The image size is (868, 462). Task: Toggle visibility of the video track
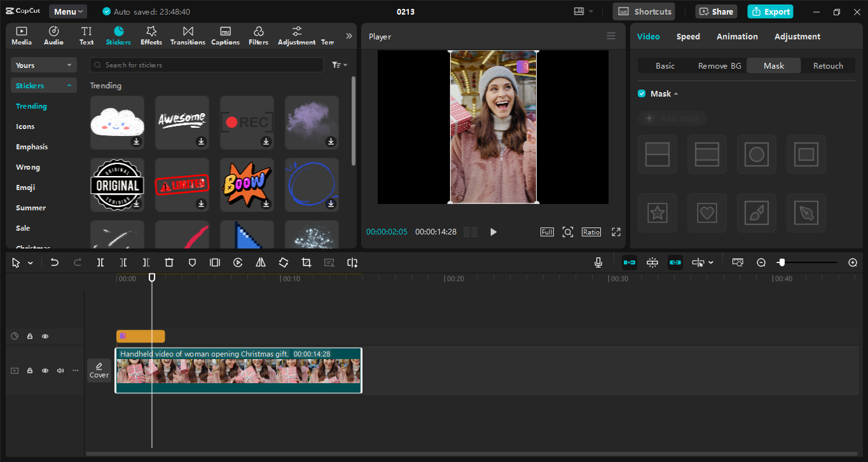tap(45, 370)
